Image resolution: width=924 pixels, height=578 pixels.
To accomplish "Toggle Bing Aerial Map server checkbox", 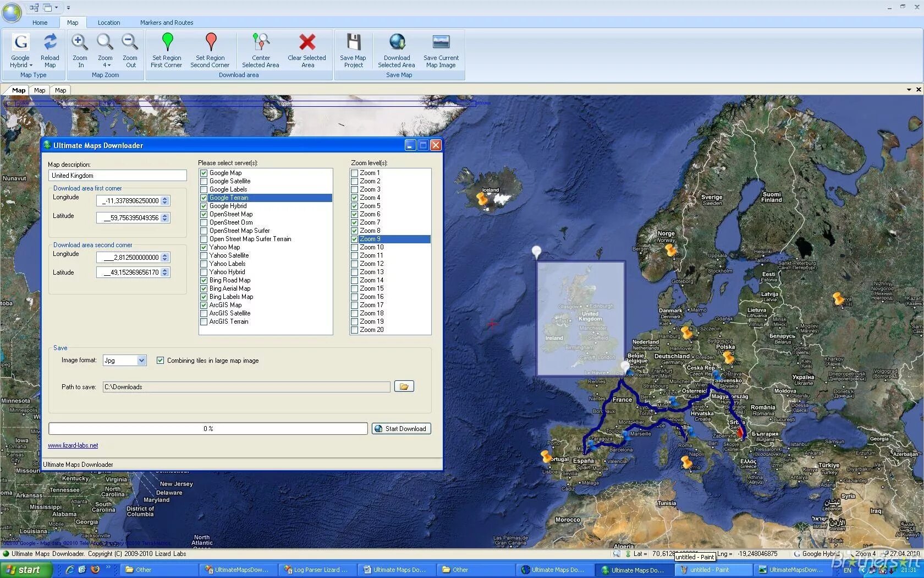I will click(x=204, y=288).
